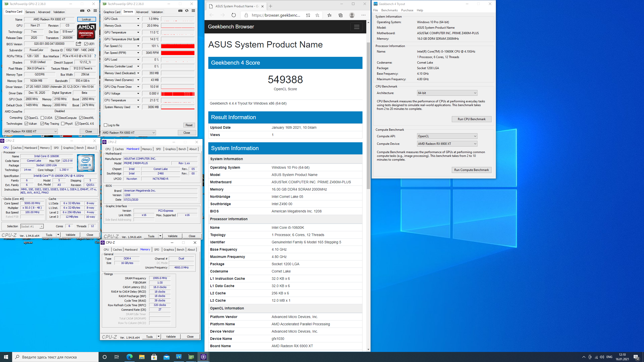Screen dimensions: 644x362
Task: Click the Lookup button in GPU-Z
Action: 86,19
